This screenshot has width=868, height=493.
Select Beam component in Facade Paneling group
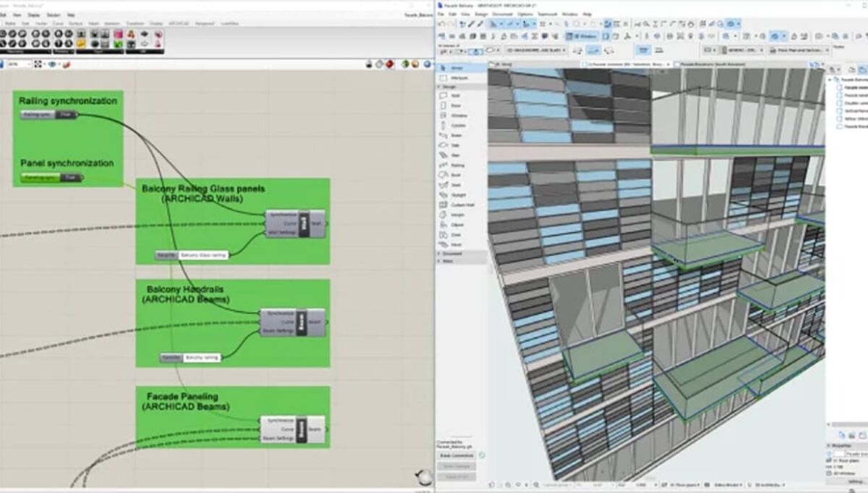[x=292, y=428]
